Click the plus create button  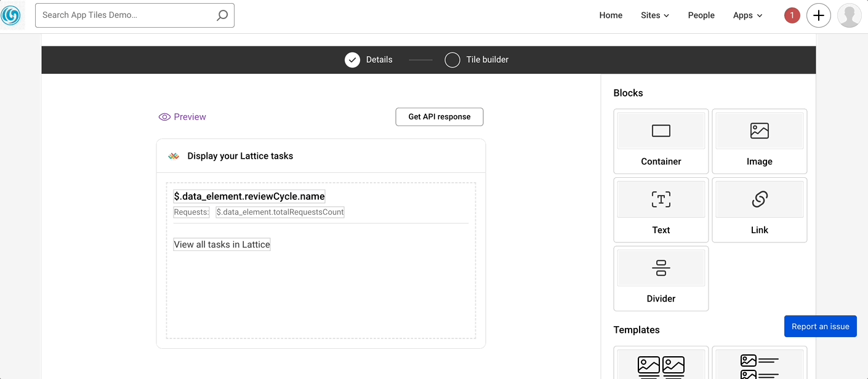[x=819, y=15]
